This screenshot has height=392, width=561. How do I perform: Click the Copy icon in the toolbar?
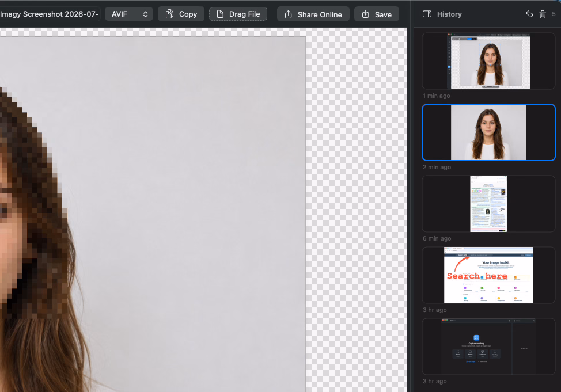169,14
